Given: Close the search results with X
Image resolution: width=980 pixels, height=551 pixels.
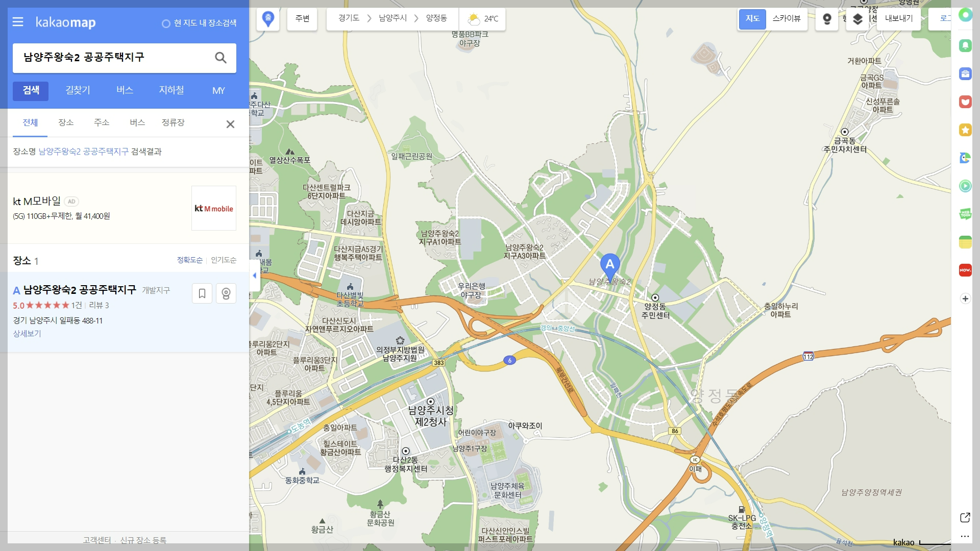Looking at the screenshot, I should pos(230,124).
